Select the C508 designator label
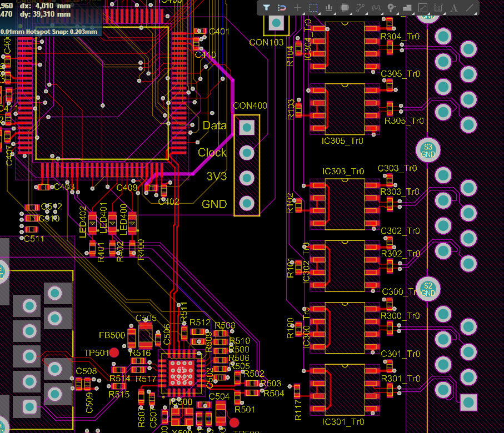The height and width of the screenshot is (433, 504). (86, 371)
